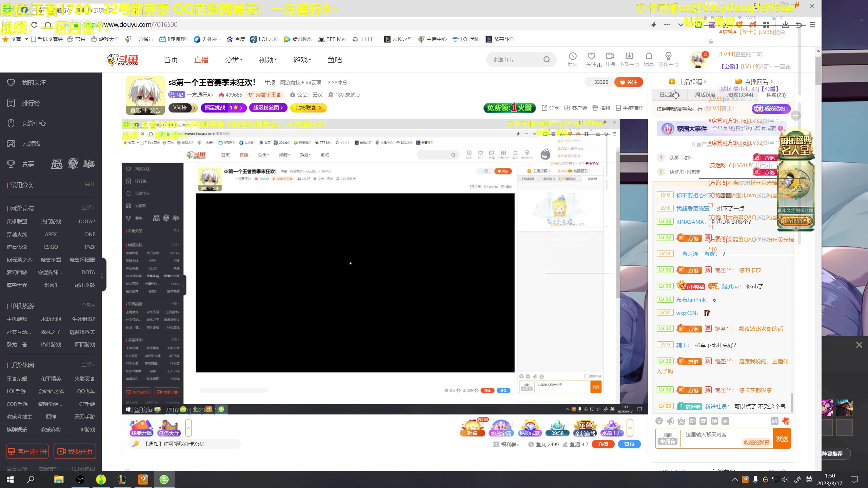868x488 pixels.
Task: Select the 直播 nav tab
Action: tap(201, 60)
